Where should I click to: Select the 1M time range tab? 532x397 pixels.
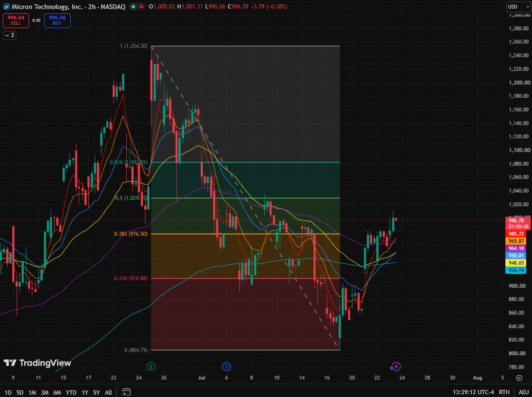point(32,392)
